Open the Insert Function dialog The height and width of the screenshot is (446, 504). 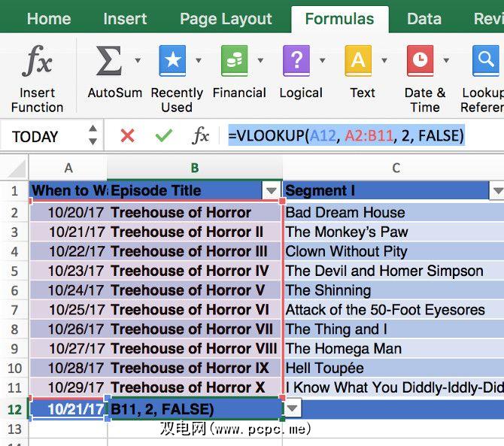point(37,78)
